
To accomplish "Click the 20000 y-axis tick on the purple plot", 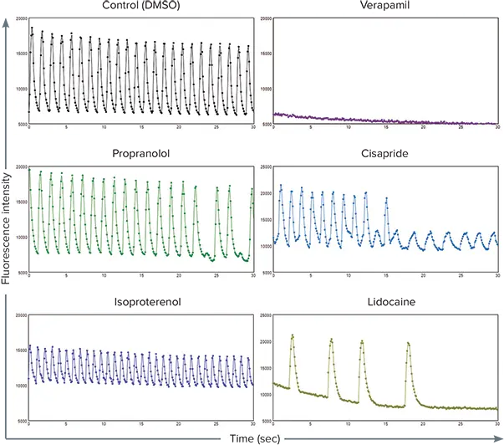I will [x=264, y=18].
